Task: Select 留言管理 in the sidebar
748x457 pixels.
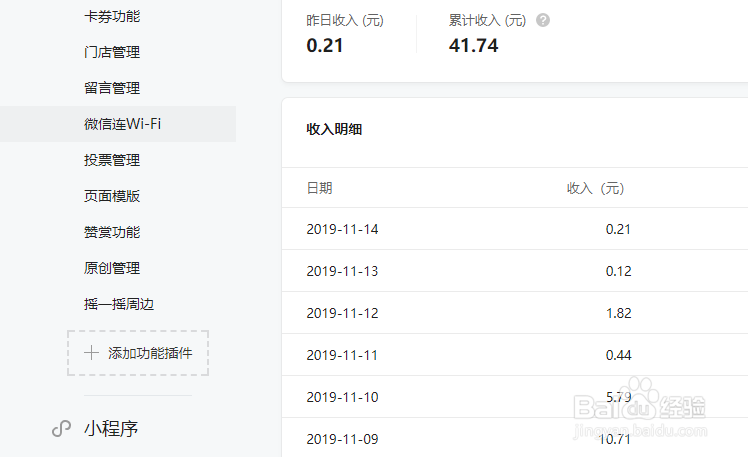Action: coord(112,88)
